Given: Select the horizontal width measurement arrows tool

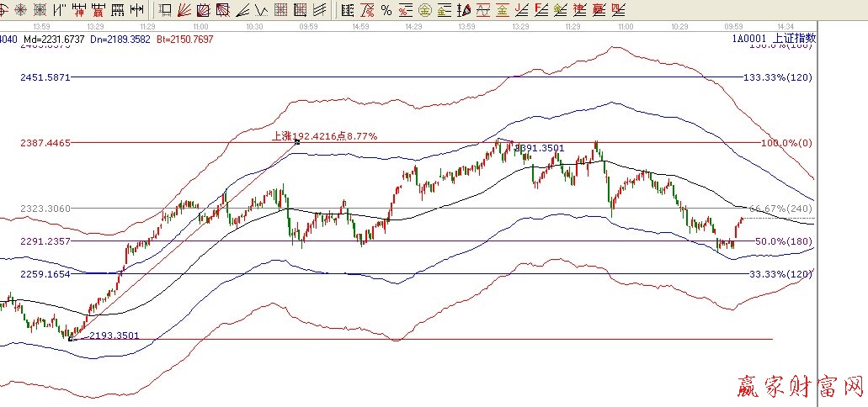Looking at the screenshot, I should tap(136, 10).
